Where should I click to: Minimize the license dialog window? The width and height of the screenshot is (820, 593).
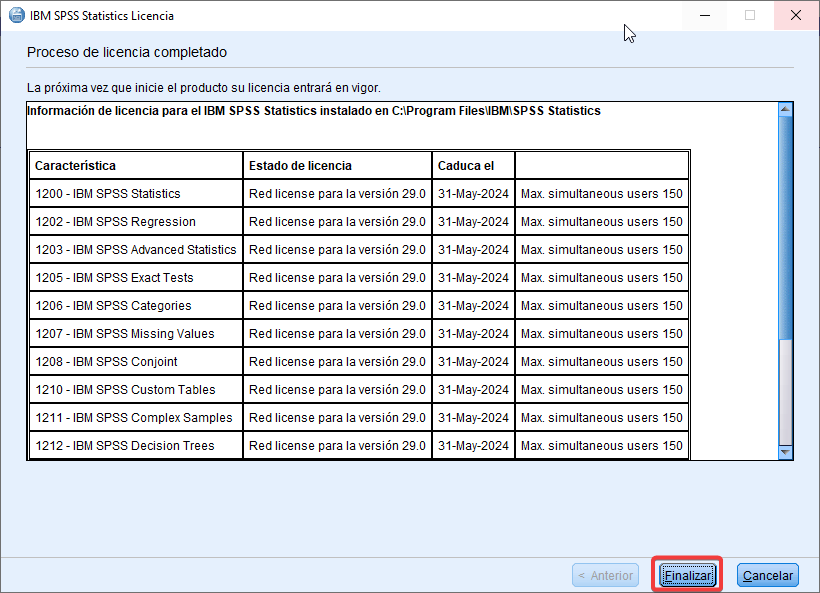click(x=704, y=16)
